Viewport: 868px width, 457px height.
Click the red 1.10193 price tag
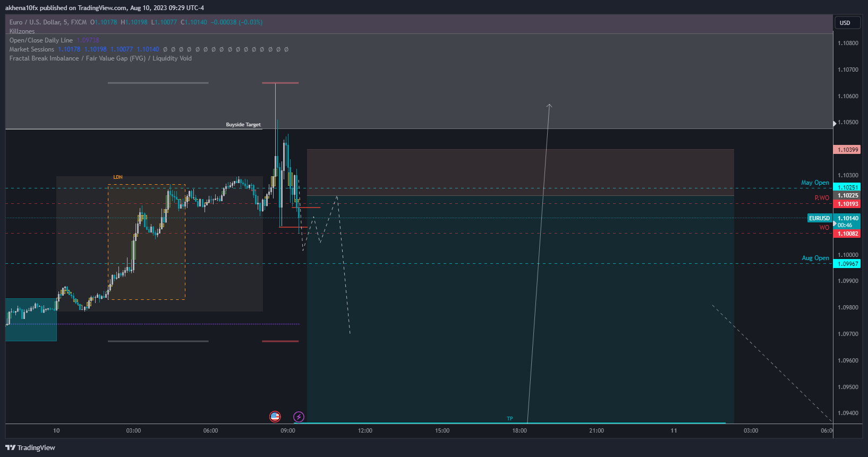click(x=847, y=204)
